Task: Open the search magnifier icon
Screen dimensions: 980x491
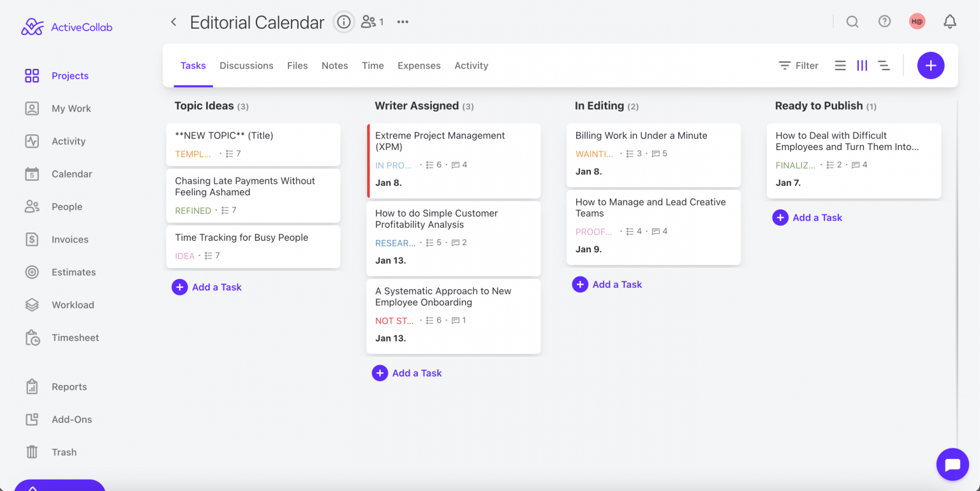Action: (x=852, y=22)
